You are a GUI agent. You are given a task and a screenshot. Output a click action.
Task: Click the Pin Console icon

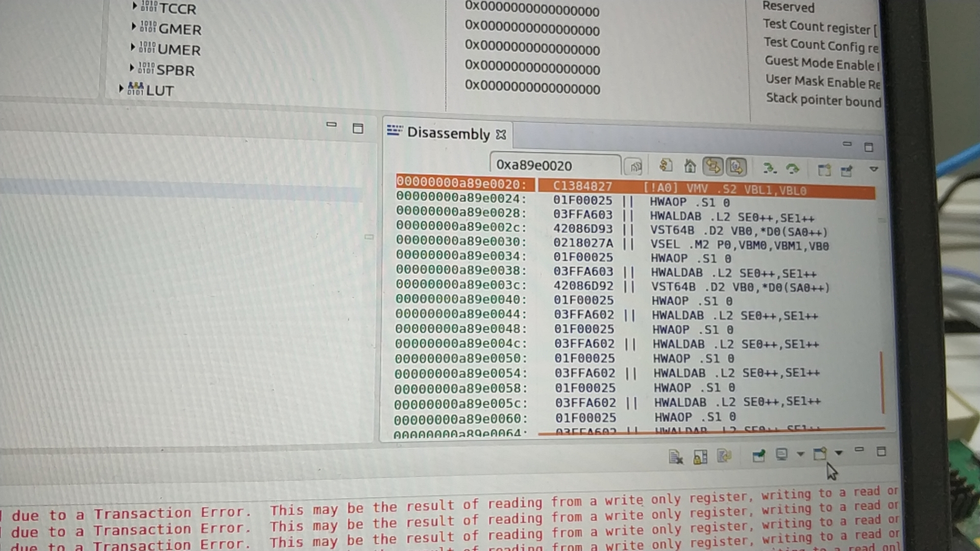[x=759, y=455]
